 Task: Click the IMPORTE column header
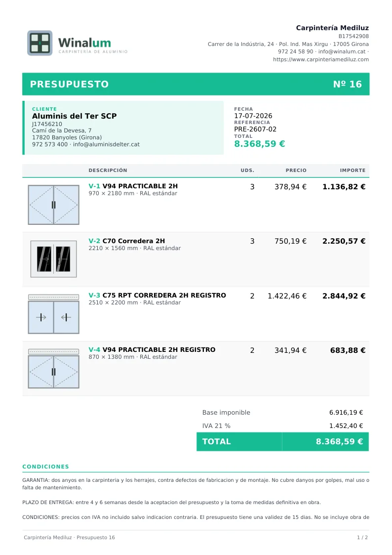[x=353, y=170]
